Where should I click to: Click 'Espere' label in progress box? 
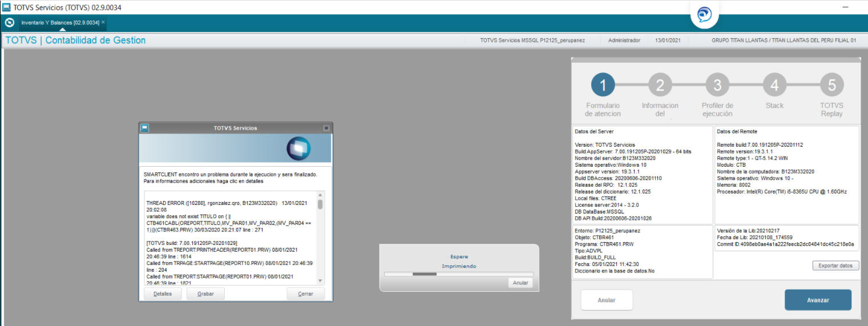click(459, 257)
